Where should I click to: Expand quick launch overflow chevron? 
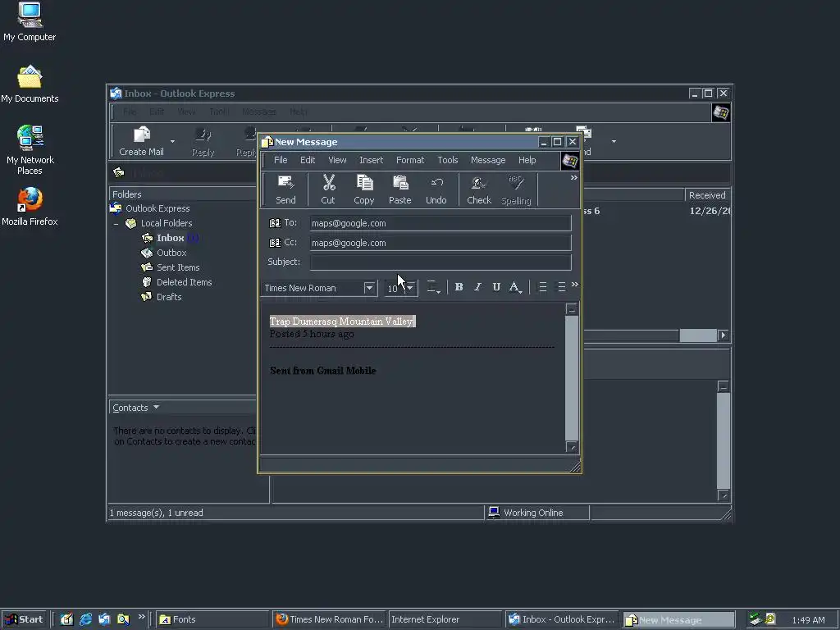pos(141,617)
